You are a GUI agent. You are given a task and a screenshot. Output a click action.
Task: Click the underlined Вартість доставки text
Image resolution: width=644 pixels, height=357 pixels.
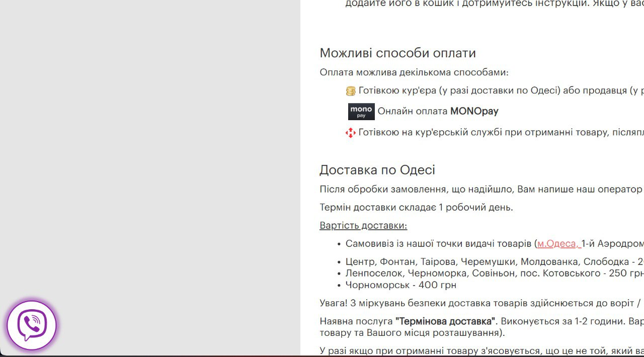tap(363, 226)
